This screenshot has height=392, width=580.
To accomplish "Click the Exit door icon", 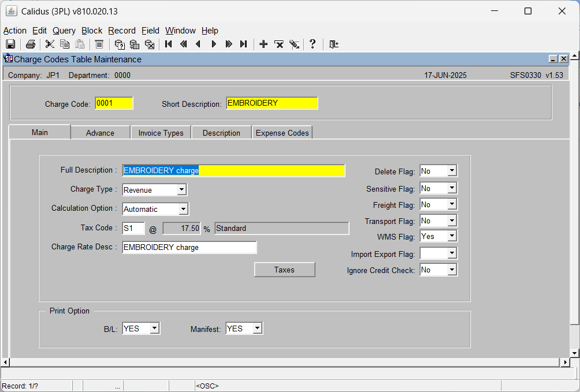I will (x=334, y=44).
